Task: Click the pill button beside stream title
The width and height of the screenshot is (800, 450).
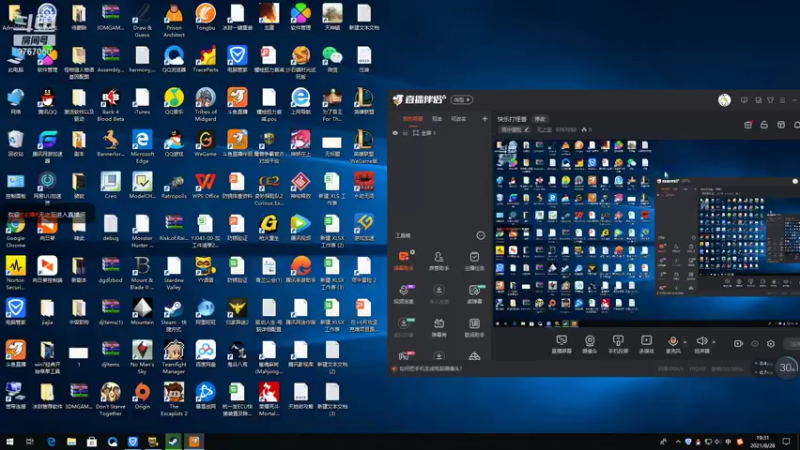Action: pos(540,119)
